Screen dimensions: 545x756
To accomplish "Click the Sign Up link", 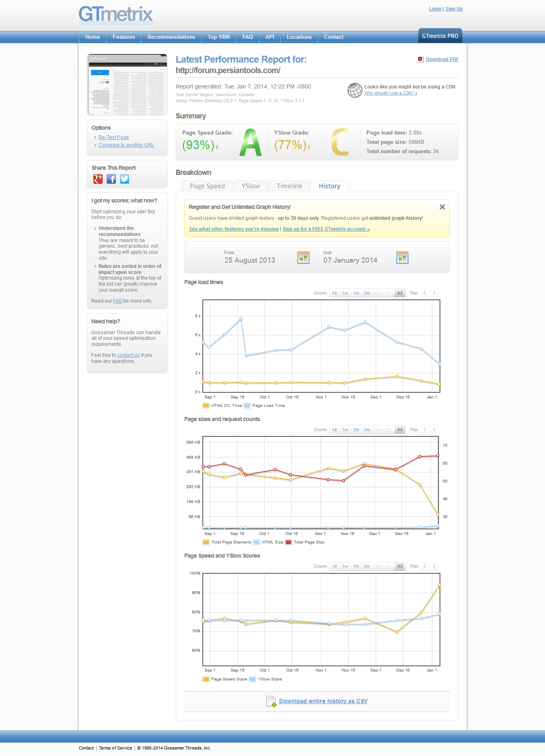I will [x=454, y=9].
